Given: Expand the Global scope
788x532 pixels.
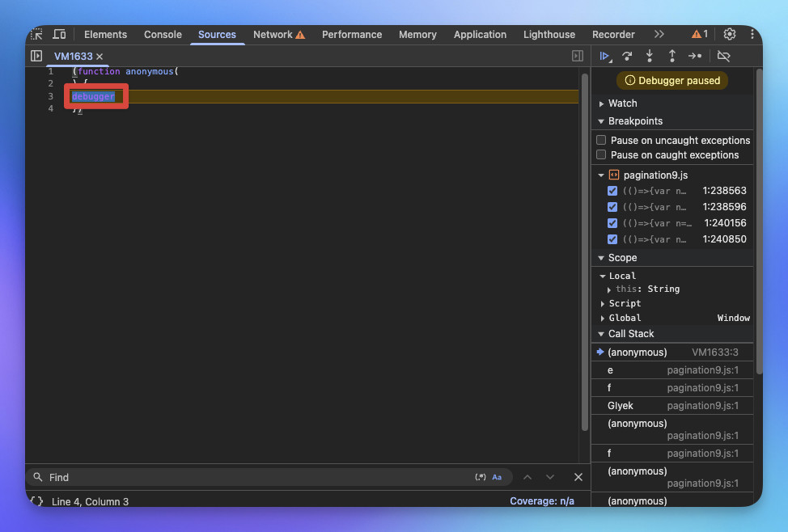Looking at the screenshot, I should point(603,318).
